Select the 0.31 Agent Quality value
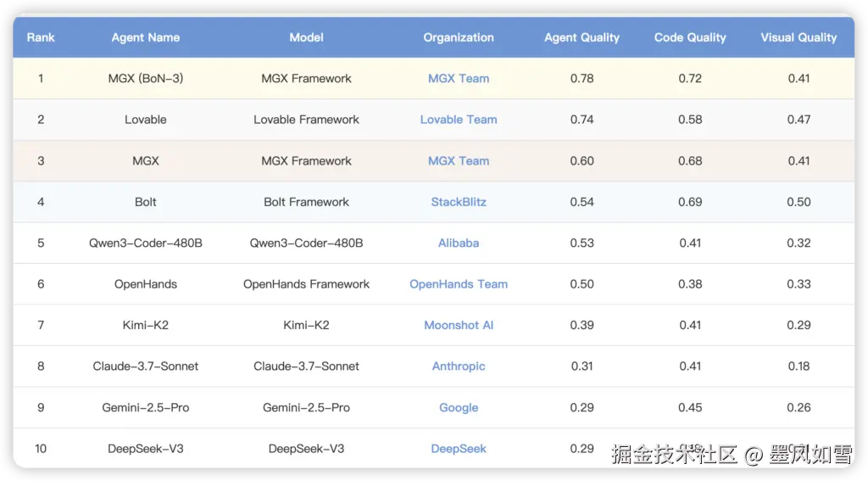 pyautogui.click(x=581, y=366)
